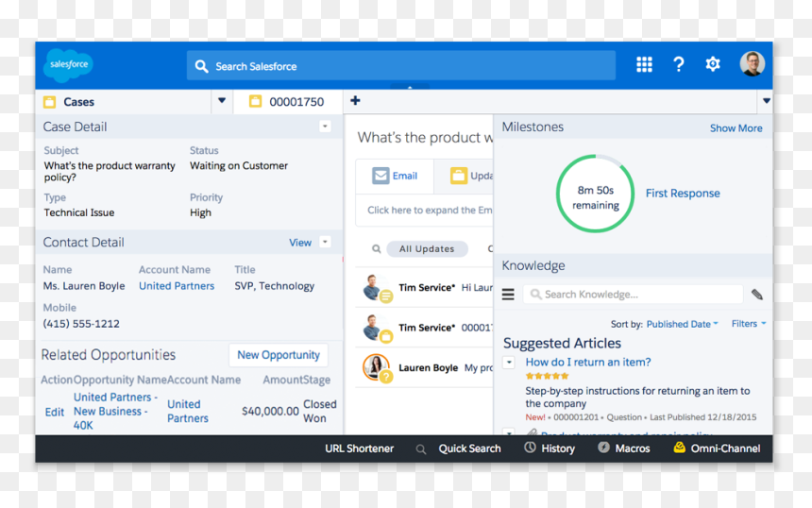Select the All Updates feed filter
812x508 pixels.
[427, 249]
